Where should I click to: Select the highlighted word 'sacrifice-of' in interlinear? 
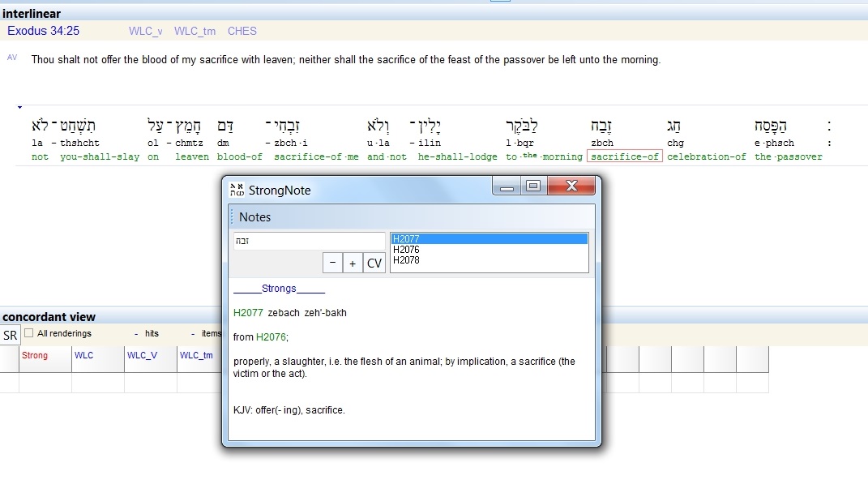point(624,156)
